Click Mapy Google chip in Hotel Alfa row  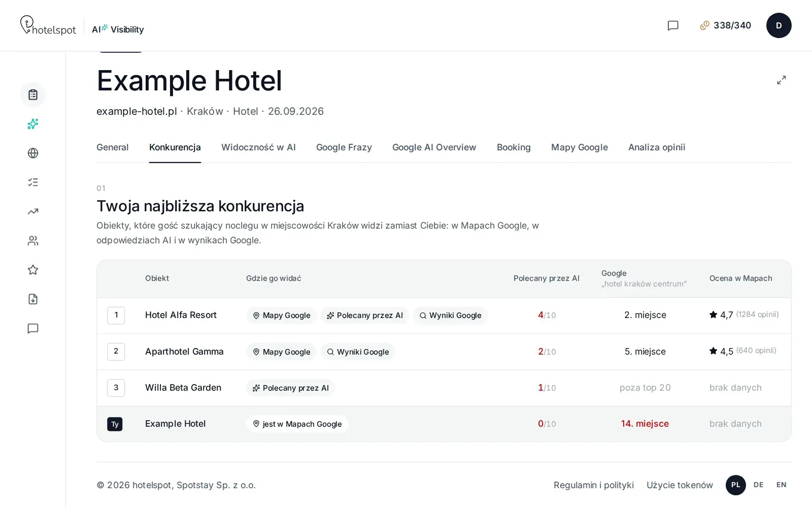[x=282, y=315]
